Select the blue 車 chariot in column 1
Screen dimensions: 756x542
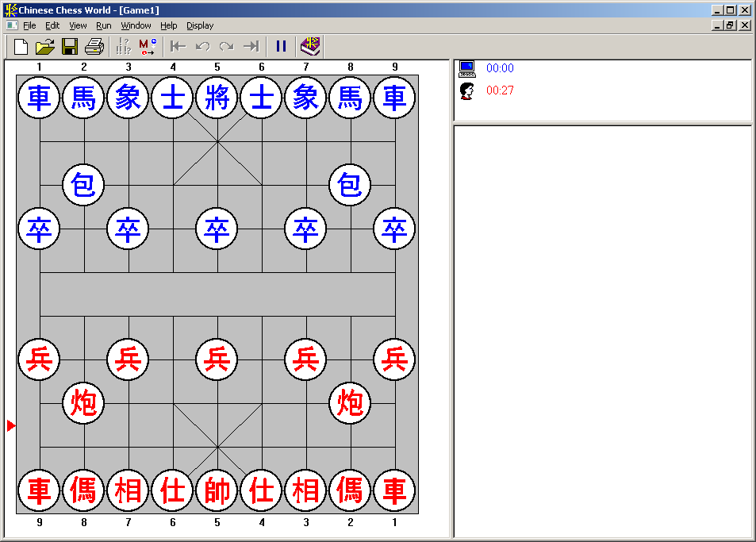[39, 98]
